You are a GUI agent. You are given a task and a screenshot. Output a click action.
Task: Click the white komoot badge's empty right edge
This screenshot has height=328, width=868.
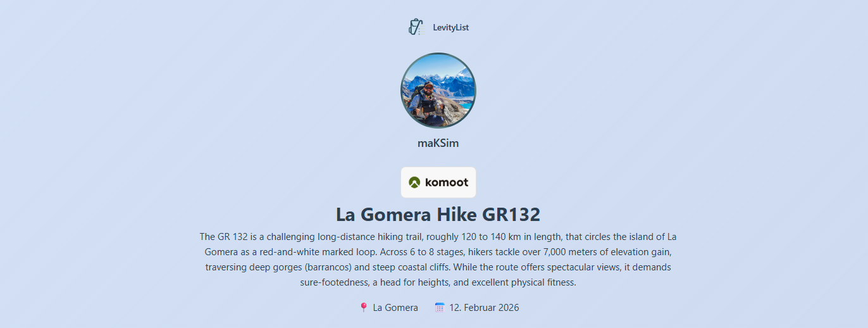tap(472, 182)
